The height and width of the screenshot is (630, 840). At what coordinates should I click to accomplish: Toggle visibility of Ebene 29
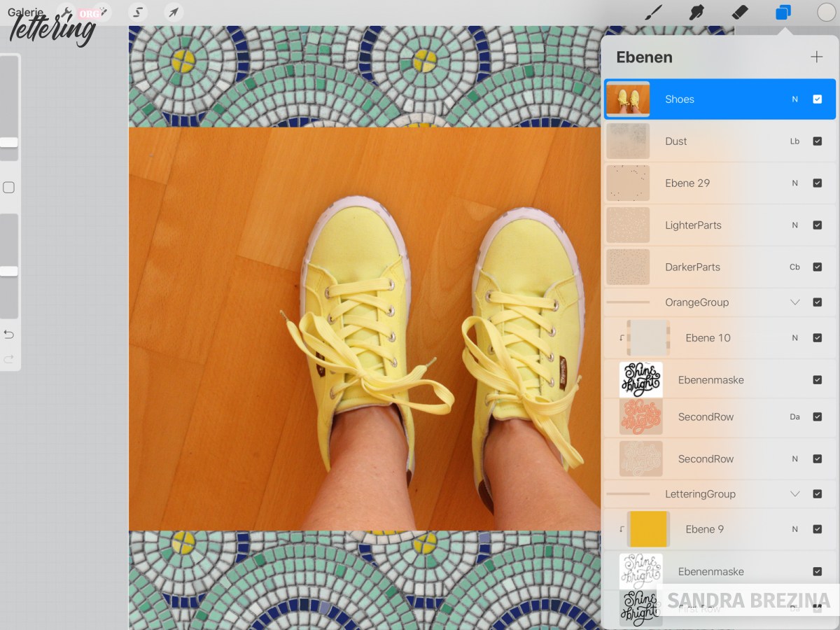pos(817,183)
